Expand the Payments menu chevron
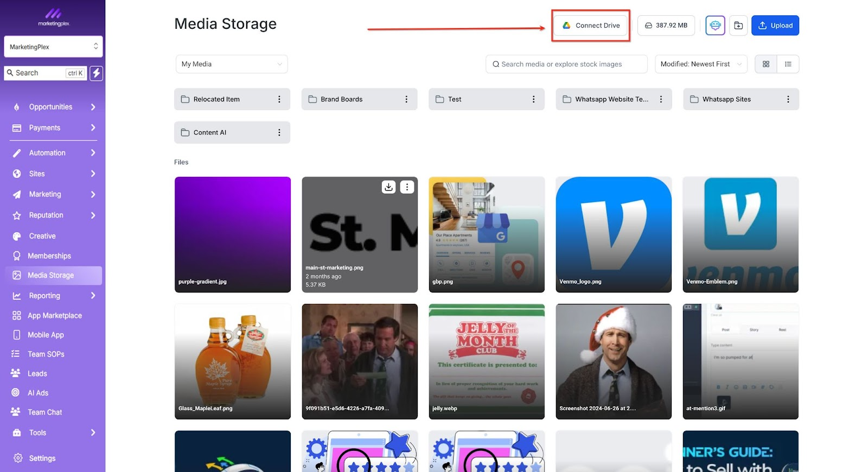This screenshot has width=868, height=472. point(93,127)
